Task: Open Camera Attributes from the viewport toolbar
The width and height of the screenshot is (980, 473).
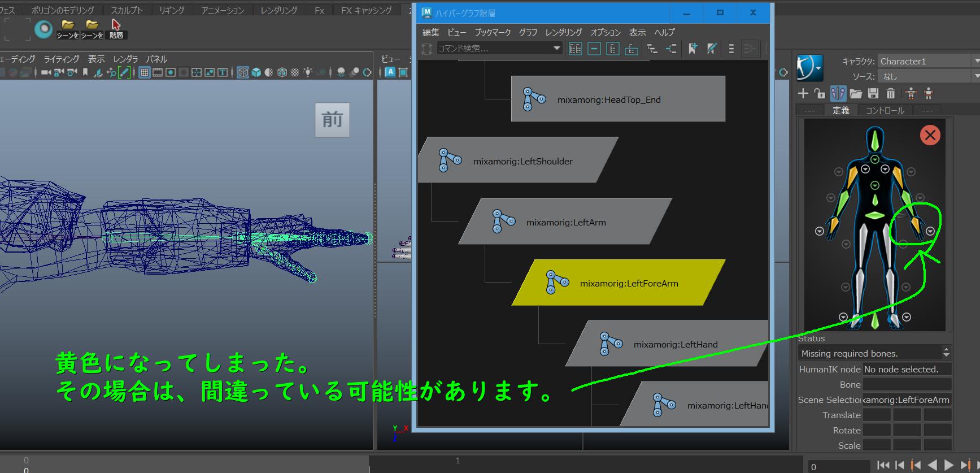Action: (72, 72)
